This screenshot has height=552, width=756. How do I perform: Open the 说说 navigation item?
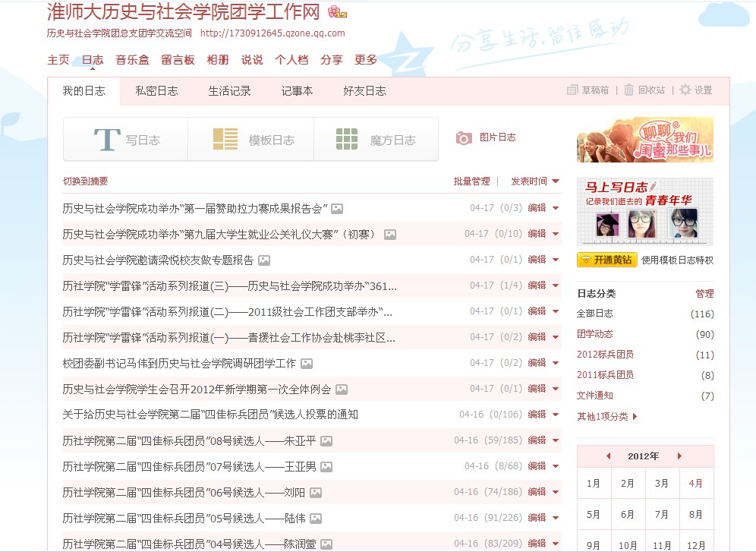(252, 60)
